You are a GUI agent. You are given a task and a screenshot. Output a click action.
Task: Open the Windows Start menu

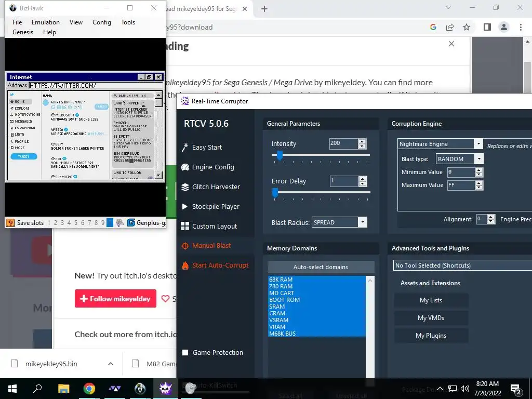[x=12, y=389]
